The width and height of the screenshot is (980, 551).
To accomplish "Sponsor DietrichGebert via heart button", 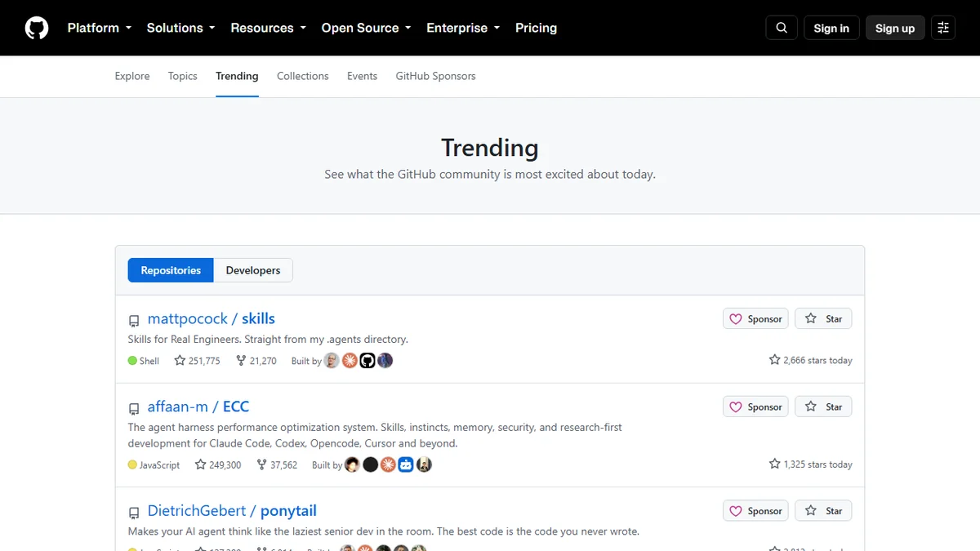I will pyautogui.click(x=755, y=511).
